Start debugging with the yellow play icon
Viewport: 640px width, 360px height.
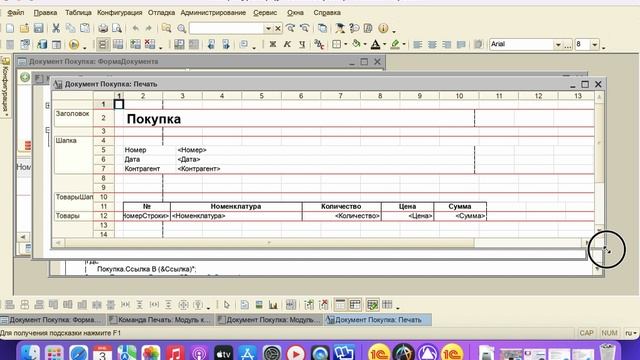coord(74,44)
